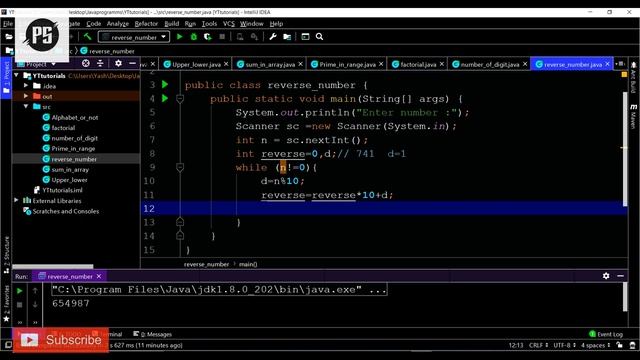This screenshot has width=640, height=360.
Task: Show hidden editor tabs dropdown
Action: [x=620, y=64]
